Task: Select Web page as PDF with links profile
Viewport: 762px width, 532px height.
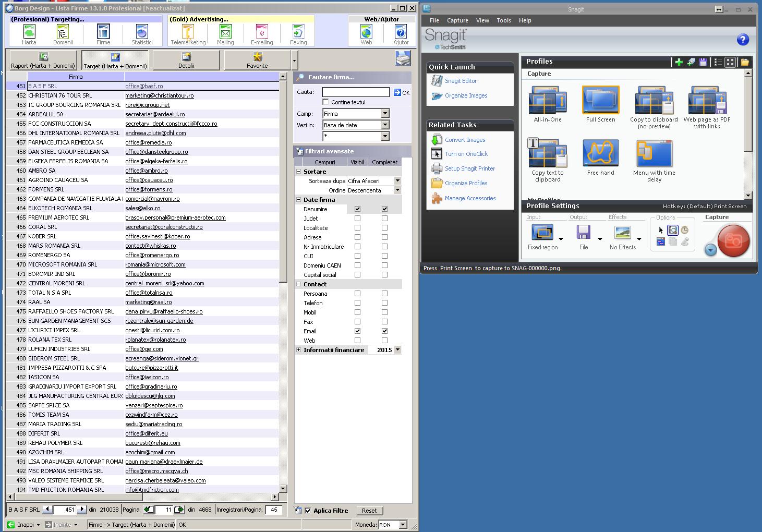Action: click(x=707, y=107)
